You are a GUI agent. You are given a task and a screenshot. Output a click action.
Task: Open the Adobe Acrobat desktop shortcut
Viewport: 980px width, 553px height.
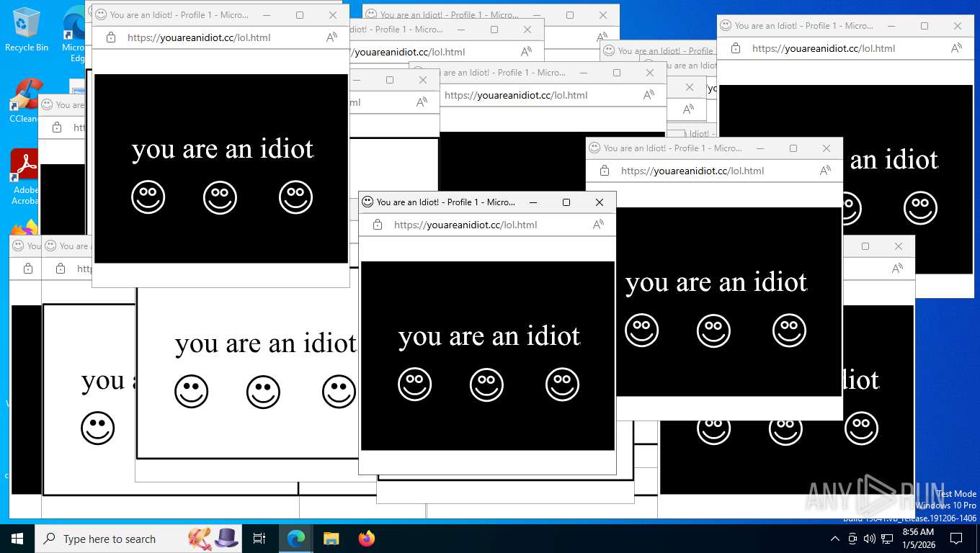tap(24, 177)
